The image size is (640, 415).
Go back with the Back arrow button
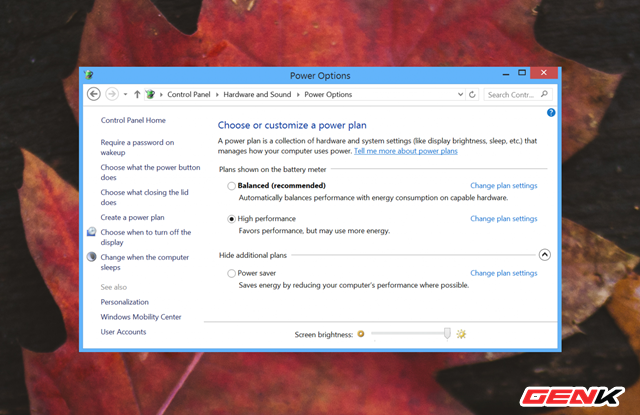pyautogui.click(x=94, y=94)
